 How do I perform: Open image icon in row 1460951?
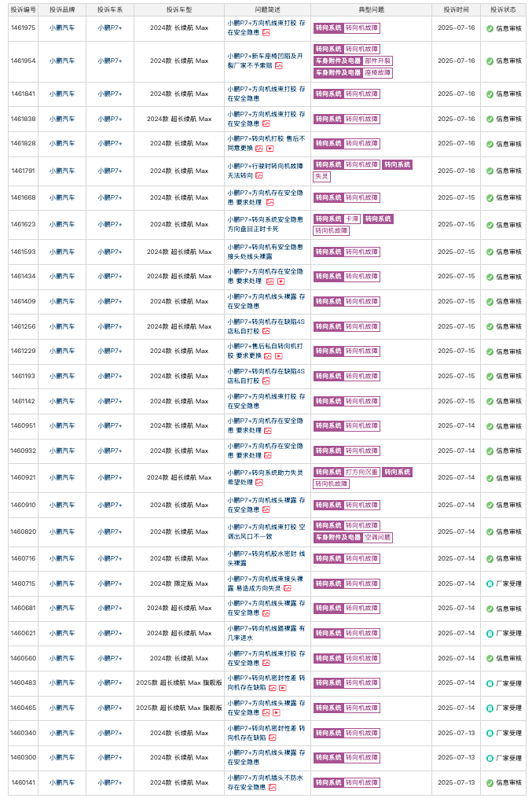(268, 431)
